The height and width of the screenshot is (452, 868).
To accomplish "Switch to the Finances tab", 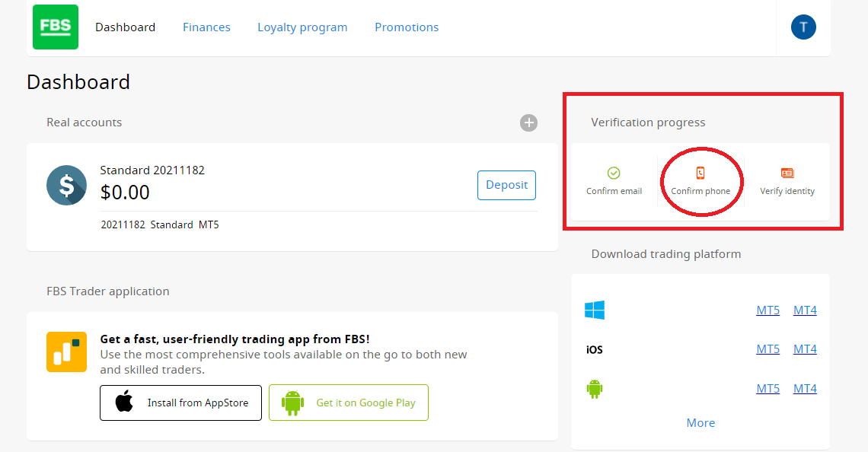I will click(206, 27).
